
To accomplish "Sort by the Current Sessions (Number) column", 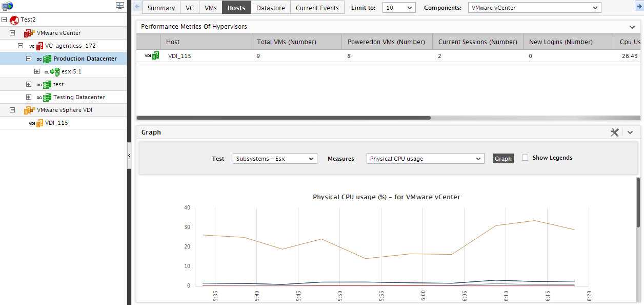I will tap(478, 42).
